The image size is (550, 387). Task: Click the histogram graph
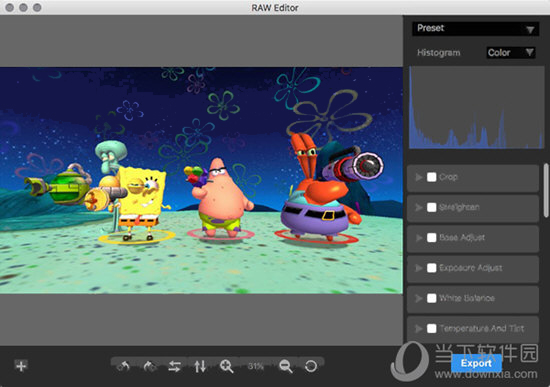tap(476, 107)
